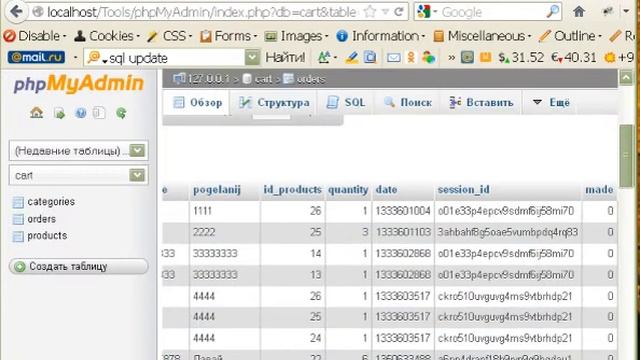Reload navigation with green refresh icon
Viewport: 640px width, 360px height.
click(121, 113)
